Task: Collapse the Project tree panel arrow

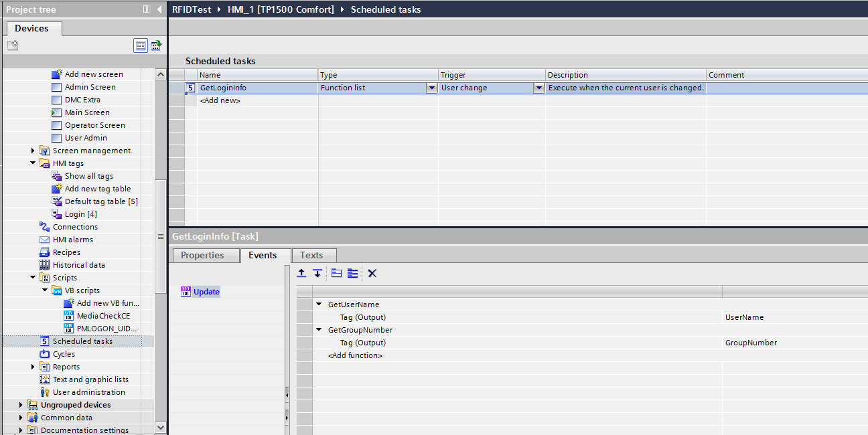Action: 159,9
